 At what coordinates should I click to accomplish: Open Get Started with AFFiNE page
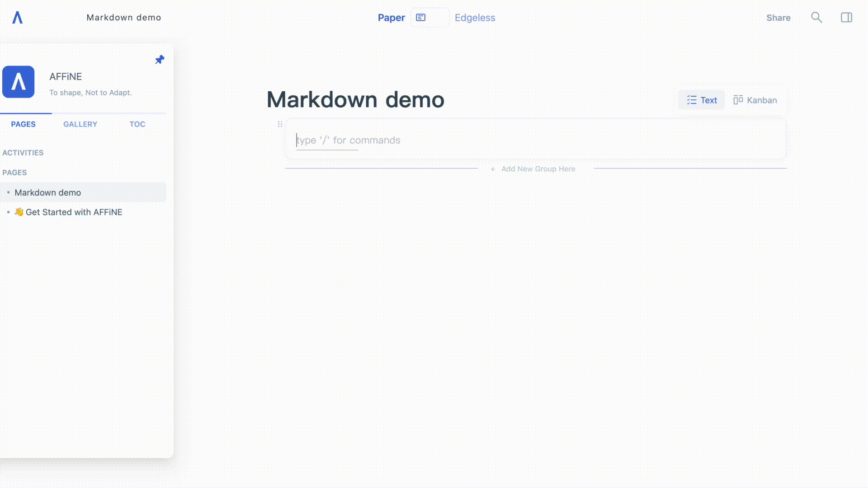(x=83, y=212)
